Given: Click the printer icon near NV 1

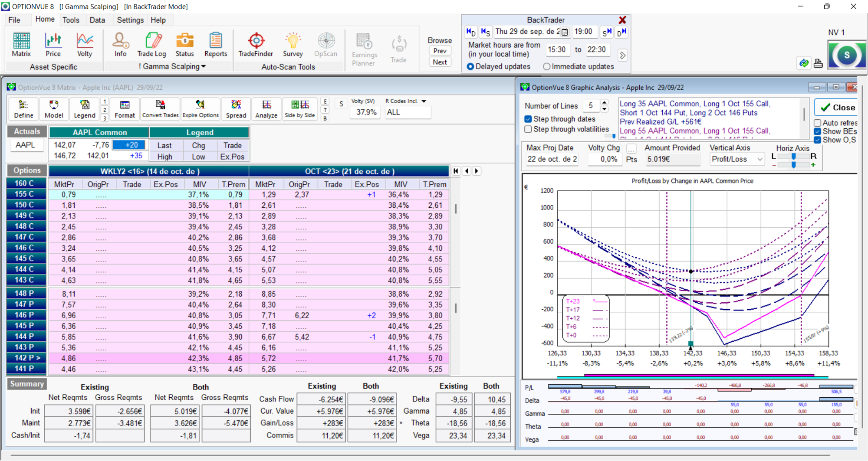Looking at the screenshot, I should coord(818,64).
